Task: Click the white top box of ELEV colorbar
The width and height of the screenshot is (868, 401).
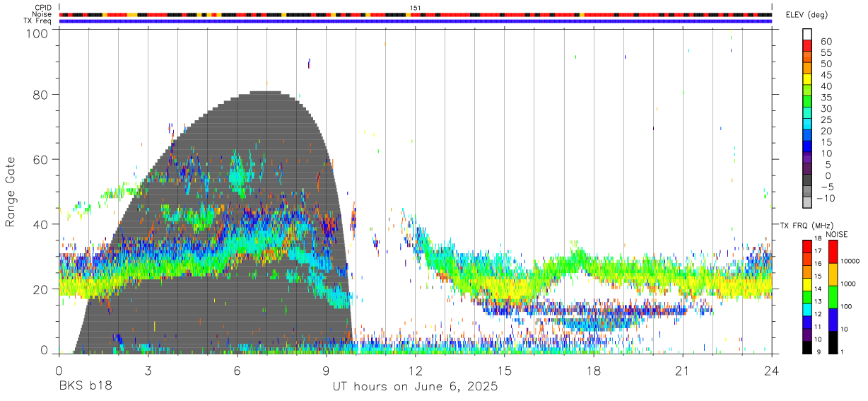Action: (807, 34)
